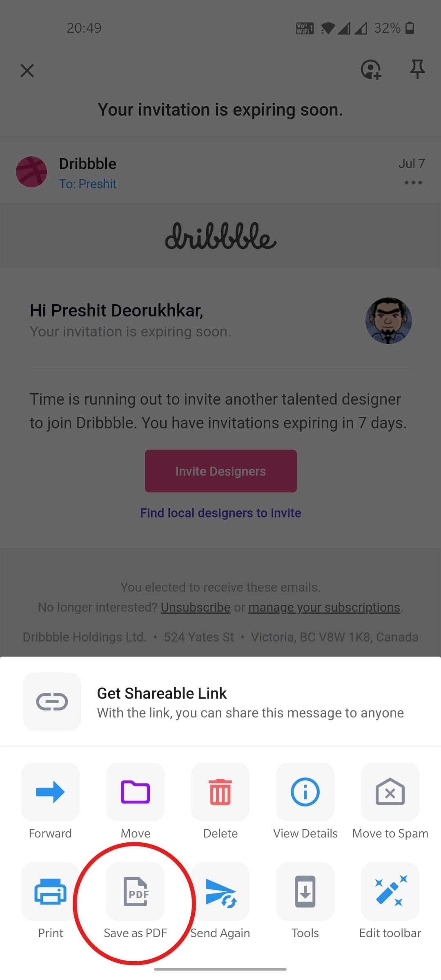Open 'Find local designers to invite' link
Screen dimensions: 441x980
coord(220,513)
